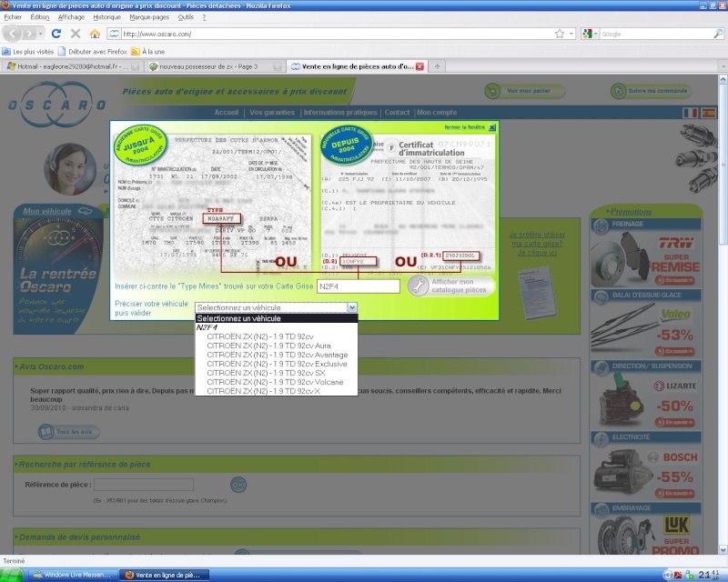
Task: Open the Affichage menu
Action: [71, 17]
